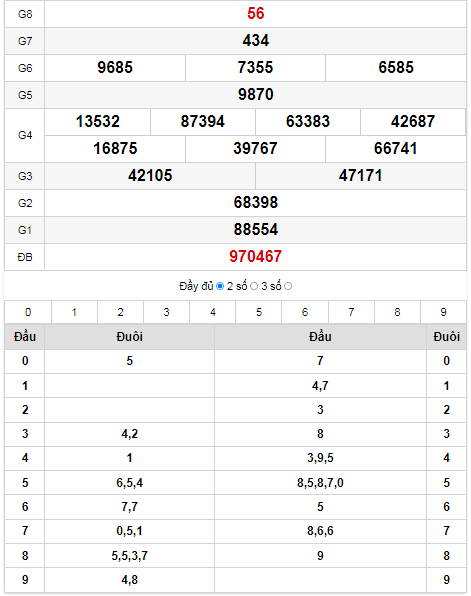Filter by digit 9 tab
The height and width of the screenshot is (596, 471).
(443, 312)
